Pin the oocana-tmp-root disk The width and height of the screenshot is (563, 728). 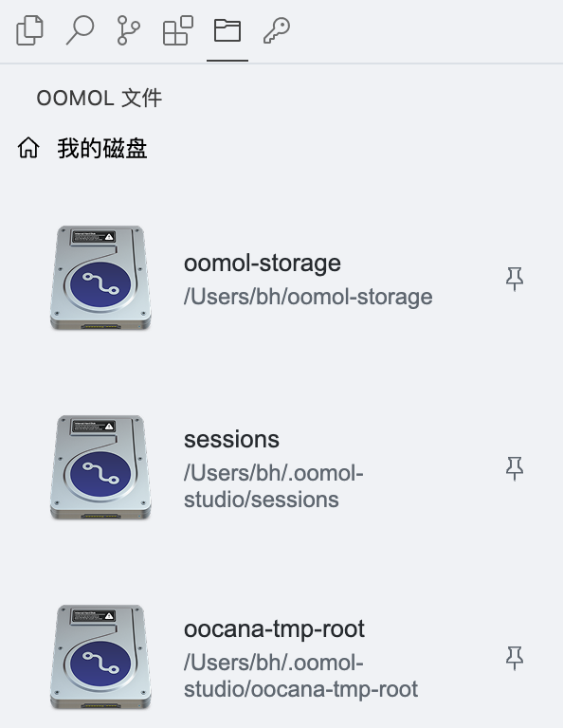(515, 658)
